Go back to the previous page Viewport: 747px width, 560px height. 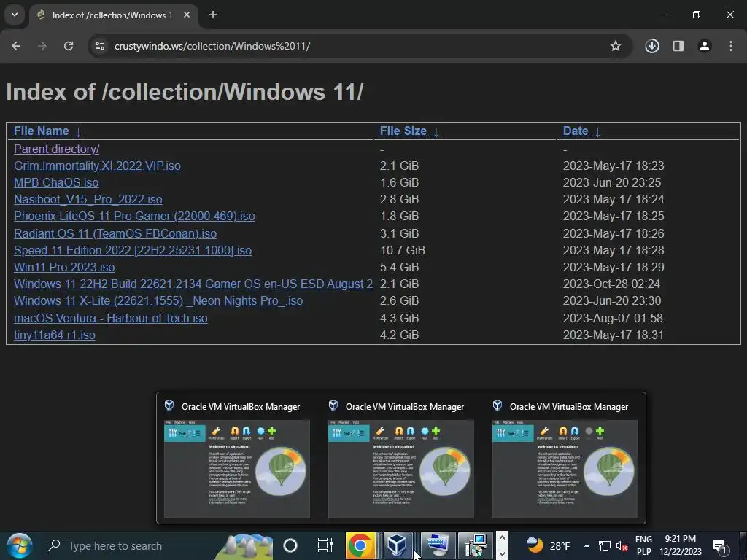(x=16, y=46)
